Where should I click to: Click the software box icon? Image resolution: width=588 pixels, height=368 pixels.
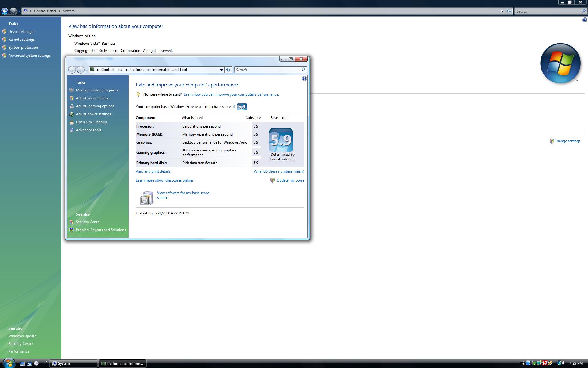click(147, 198)
